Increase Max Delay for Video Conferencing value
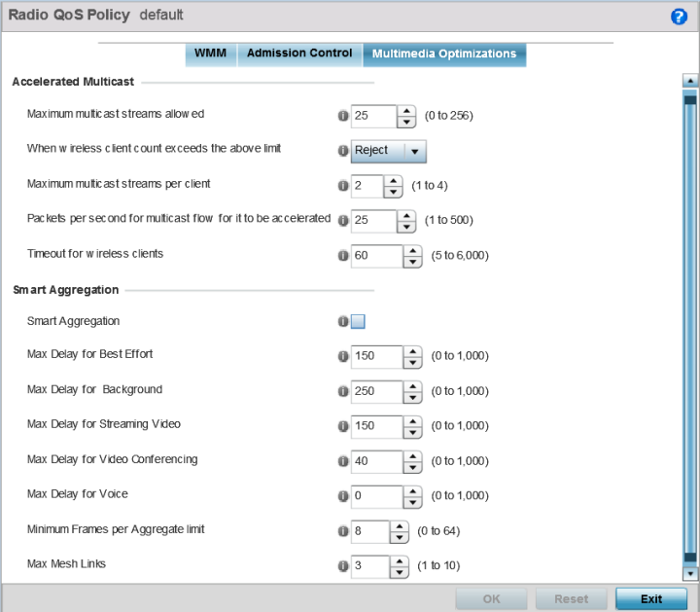Viewport: 700px width, 612px height. click(x=412, y=456)
